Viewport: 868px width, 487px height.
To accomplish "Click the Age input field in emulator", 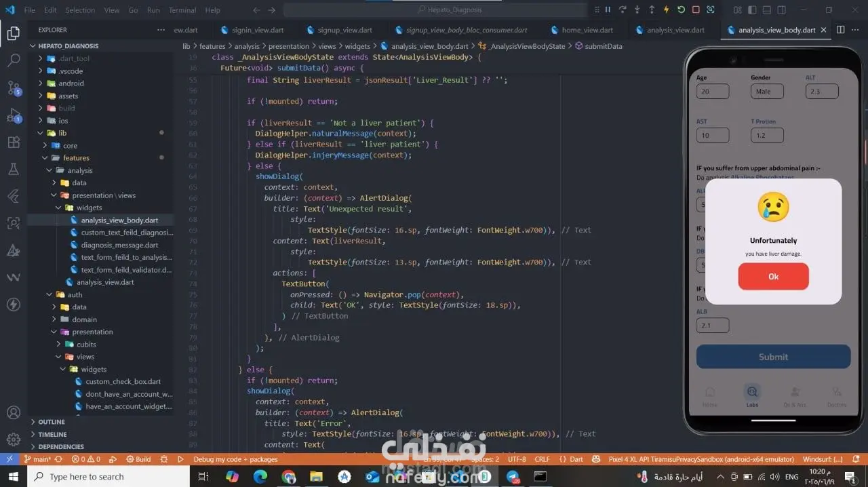I will click(713, 92).
